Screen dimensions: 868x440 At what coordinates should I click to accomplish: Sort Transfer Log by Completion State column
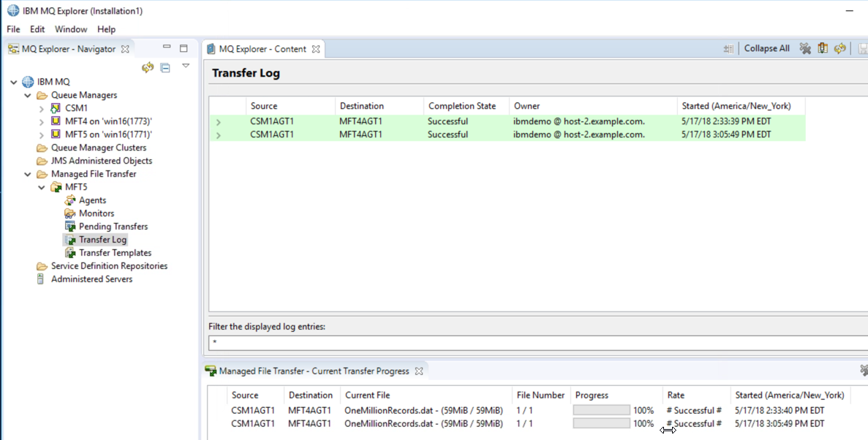(467, 106)
